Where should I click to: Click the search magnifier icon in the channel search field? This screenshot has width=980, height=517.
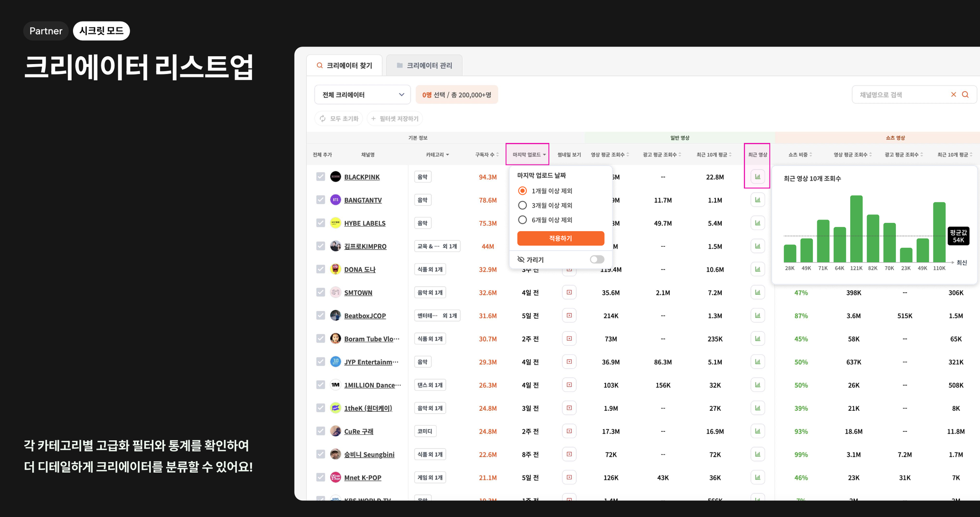click(965, 94)
